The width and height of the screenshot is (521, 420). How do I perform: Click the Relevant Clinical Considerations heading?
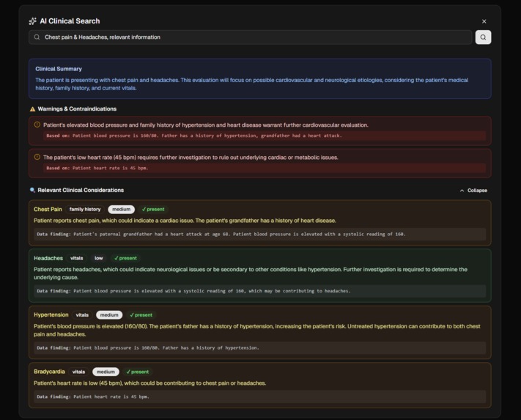click(x=81, y=190)
